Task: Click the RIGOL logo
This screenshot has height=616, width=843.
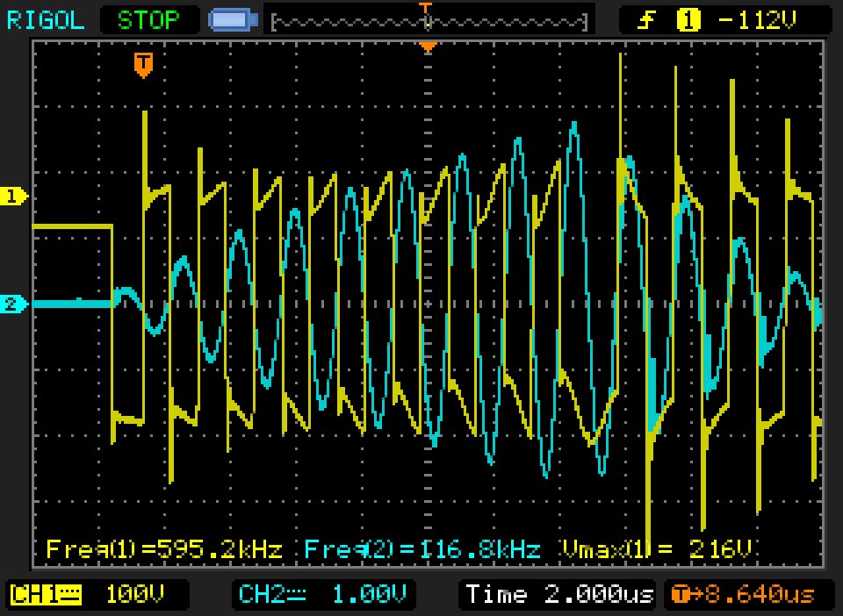Action: point(48,19)
